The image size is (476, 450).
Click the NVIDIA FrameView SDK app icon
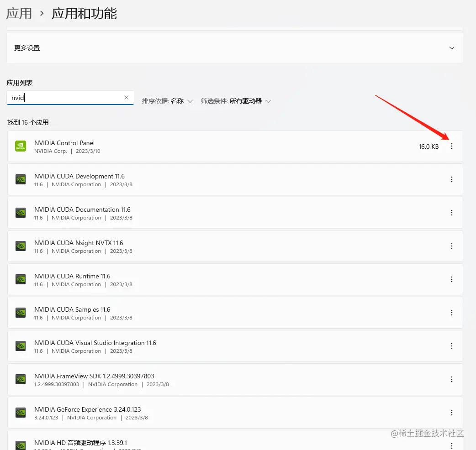point(21,379)
